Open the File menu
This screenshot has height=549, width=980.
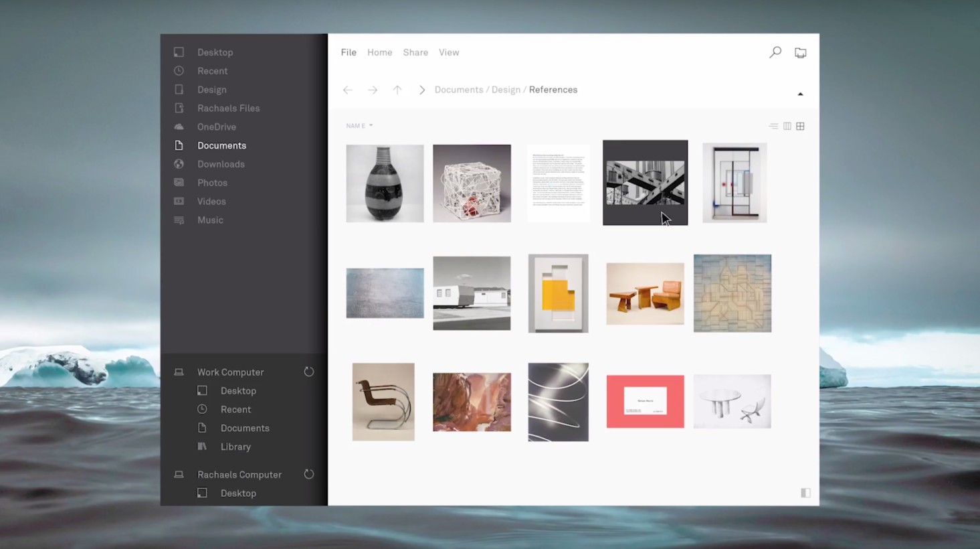click(348, 52)
